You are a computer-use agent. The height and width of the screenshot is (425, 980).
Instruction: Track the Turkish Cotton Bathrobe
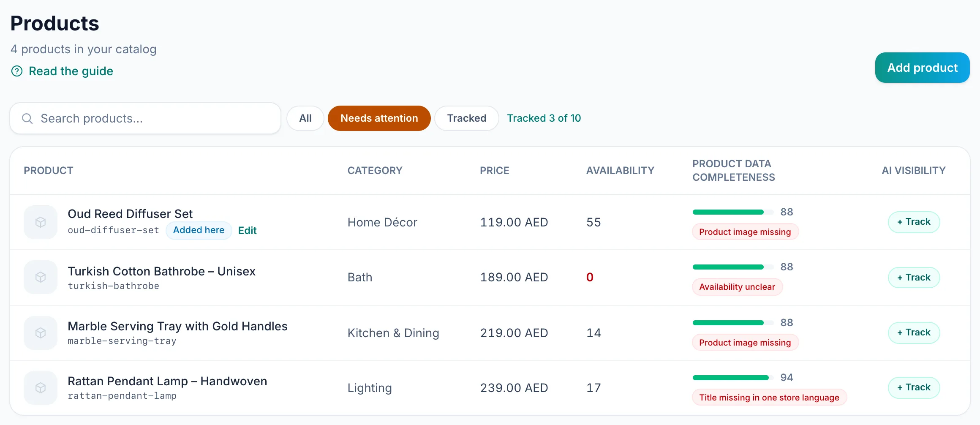point(914,278)
